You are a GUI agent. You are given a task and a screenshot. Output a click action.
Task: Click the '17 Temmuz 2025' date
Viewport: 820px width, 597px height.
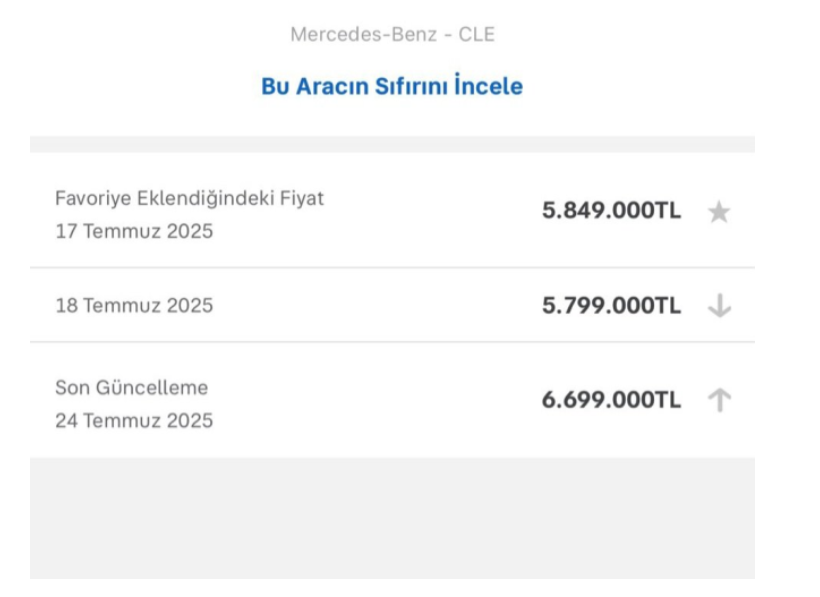pyautogui.click(x=134, y=231)
